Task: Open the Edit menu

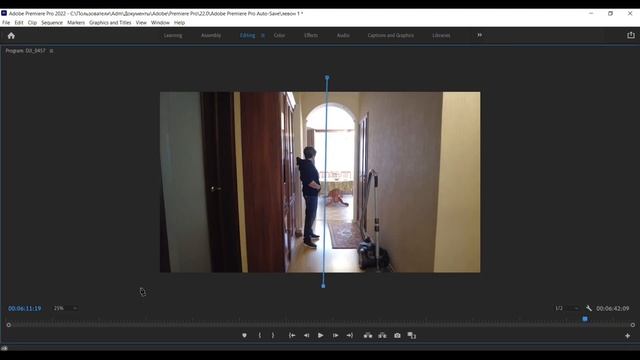Action: pyautogui.click(x=19, y=23)
